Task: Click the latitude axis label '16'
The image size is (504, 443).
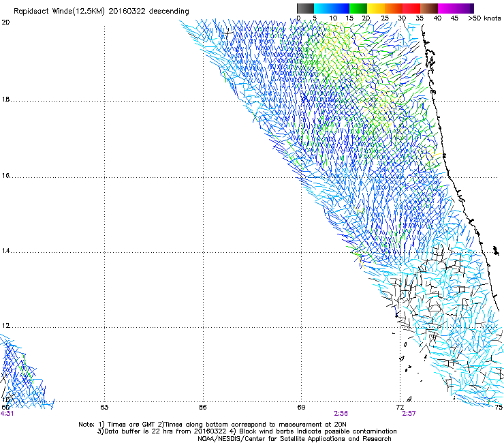Action: (5, 175)
